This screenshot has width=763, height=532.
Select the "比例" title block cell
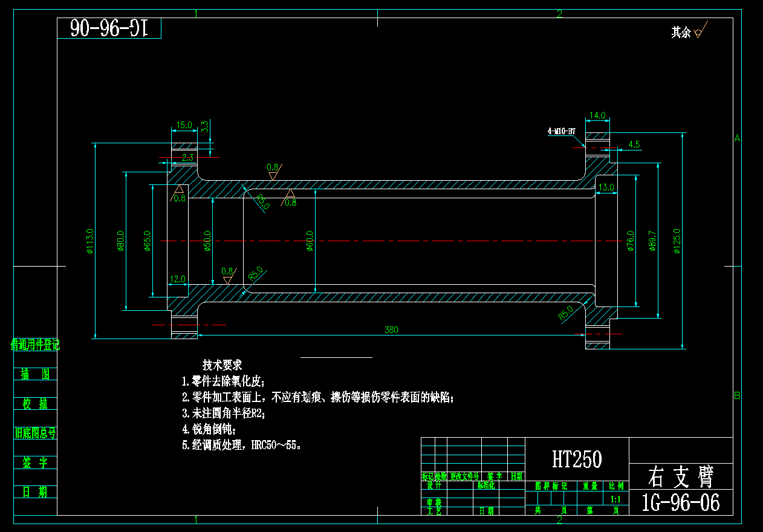(x=616, y=485)
